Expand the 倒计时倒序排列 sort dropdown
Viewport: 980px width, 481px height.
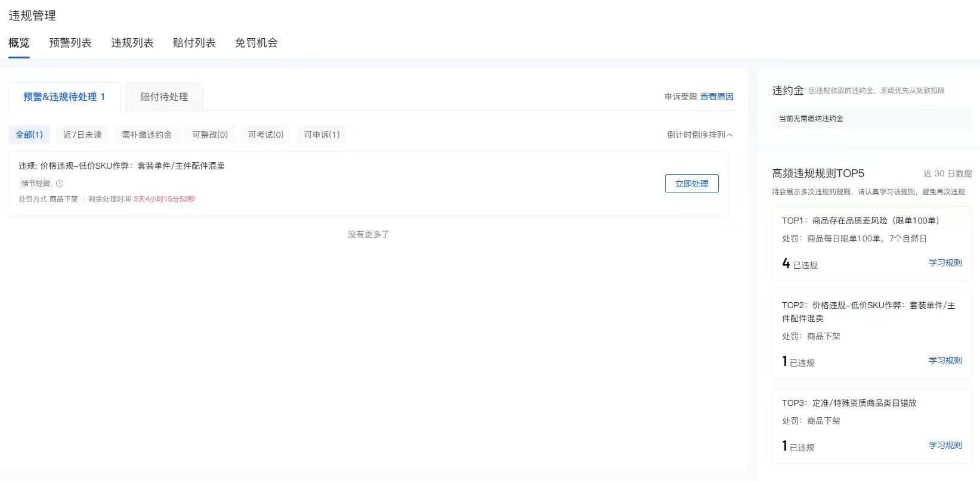tap(699, 135)
